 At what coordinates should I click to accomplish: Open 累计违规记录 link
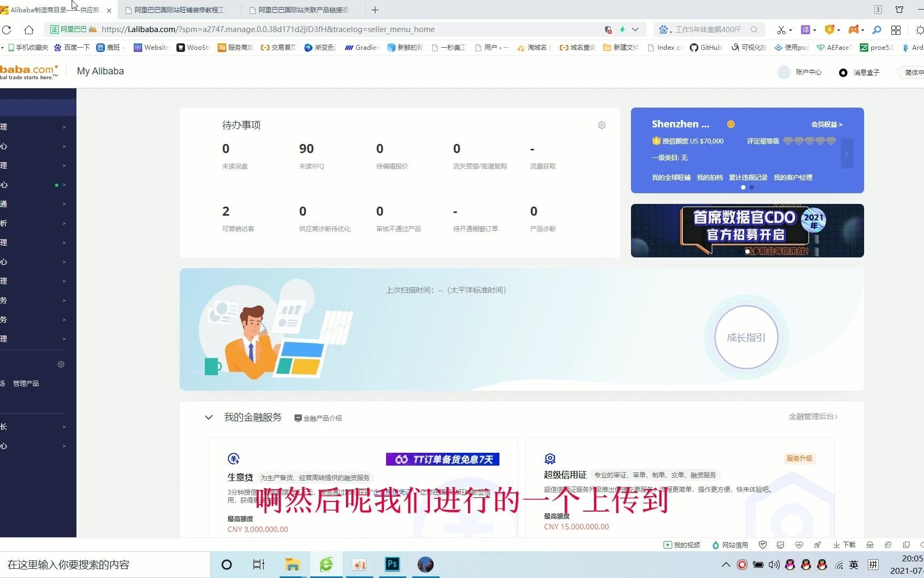tap(748, 178)
